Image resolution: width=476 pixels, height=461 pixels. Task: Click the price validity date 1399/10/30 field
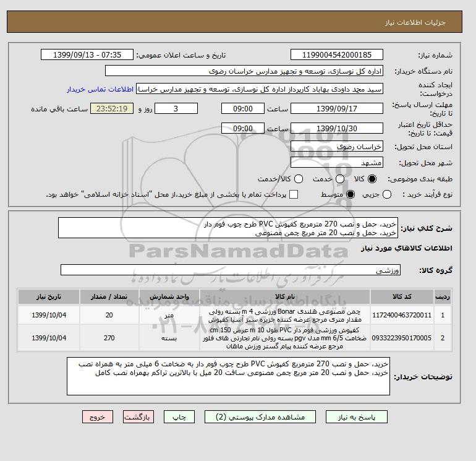(337, 128)
